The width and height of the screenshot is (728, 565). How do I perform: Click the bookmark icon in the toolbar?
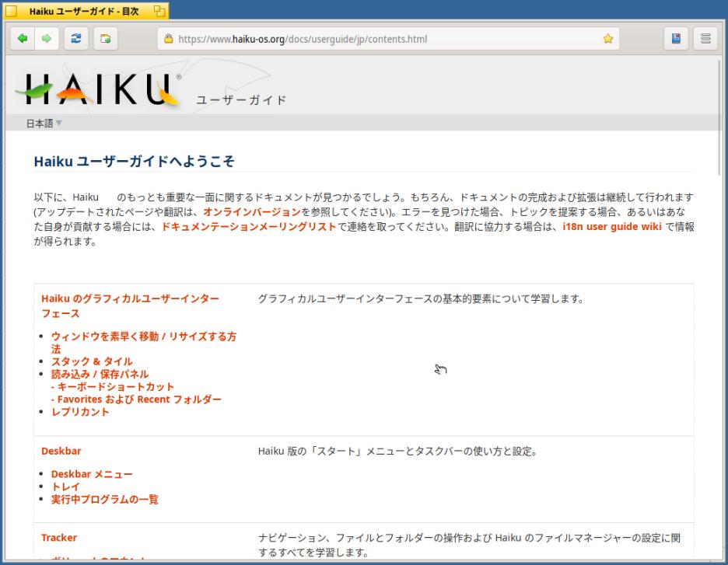coord(676,39)
